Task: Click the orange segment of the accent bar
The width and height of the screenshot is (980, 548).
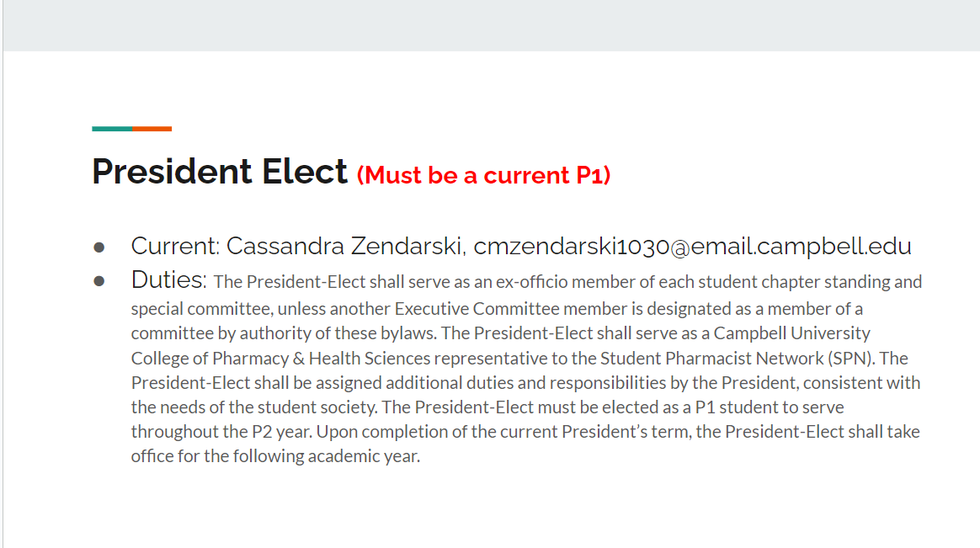Action: (152, 129)
